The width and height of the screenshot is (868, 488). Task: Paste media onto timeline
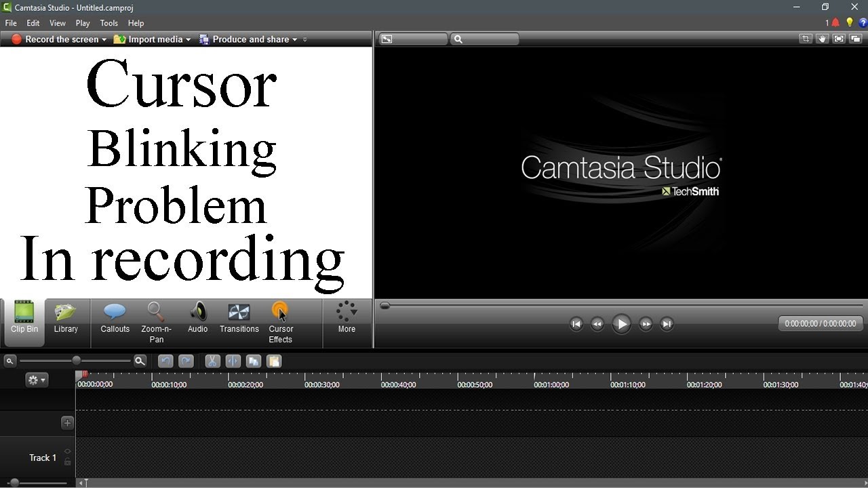[274, 361]
